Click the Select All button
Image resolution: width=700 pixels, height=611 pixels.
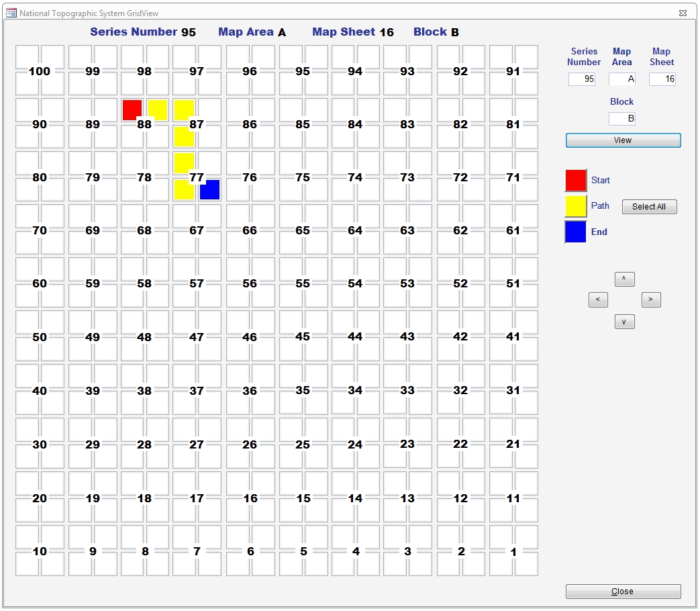coord(649,207)
